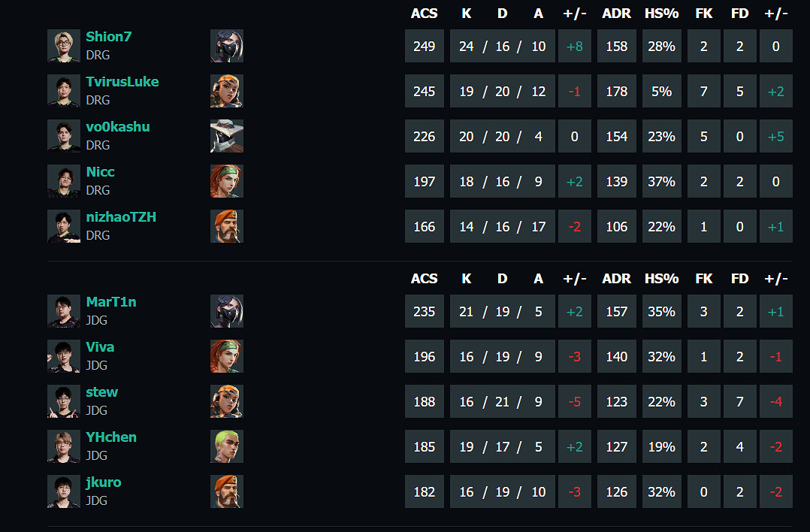Click nizhaoTZH's bearded agent icon
810x532 pixels.
(x=226, y=226)
